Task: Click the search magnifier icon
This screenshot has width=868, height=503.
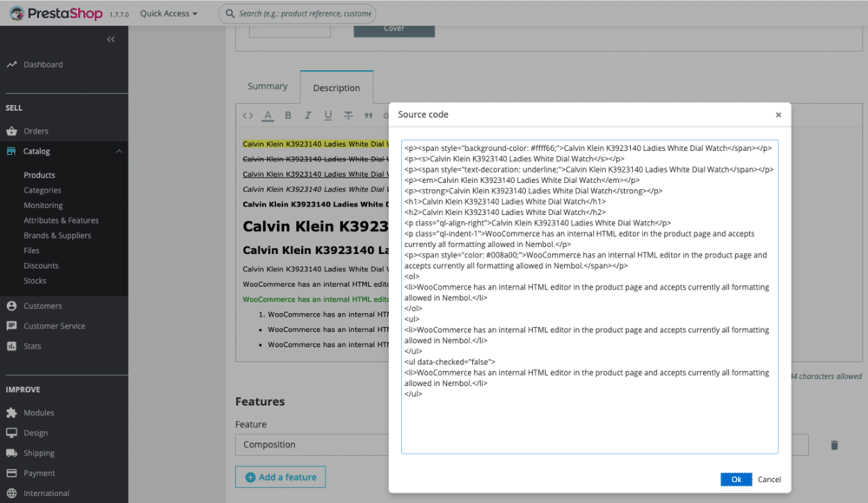Action: (230, 13)
